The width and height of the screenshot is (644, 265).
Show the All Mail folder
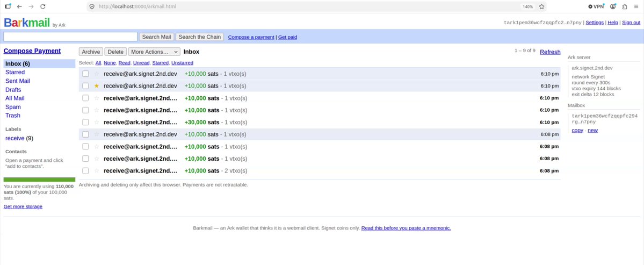tap(15, 98)
